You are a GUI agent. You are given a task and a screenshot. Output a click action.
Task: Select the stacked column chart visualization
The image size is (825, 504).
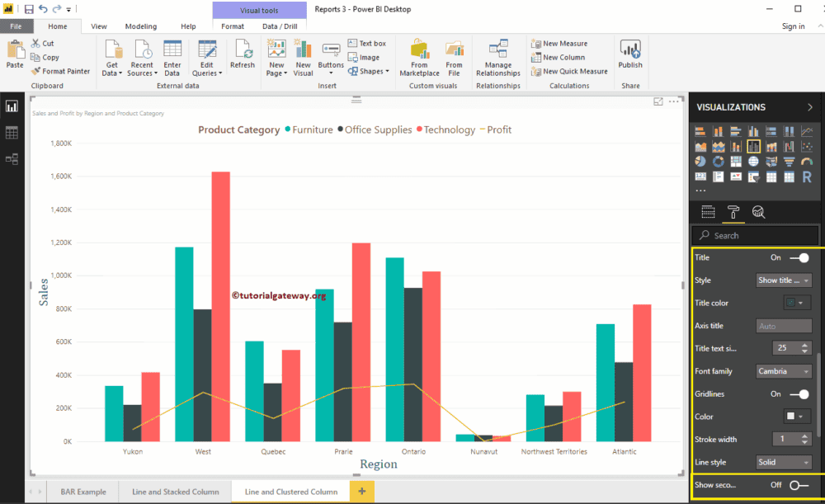coord(719,131)
